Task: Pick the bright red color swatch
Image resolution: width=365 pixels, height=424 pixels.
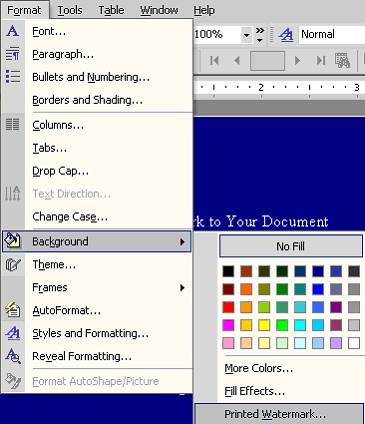Action: coord(228,307)
